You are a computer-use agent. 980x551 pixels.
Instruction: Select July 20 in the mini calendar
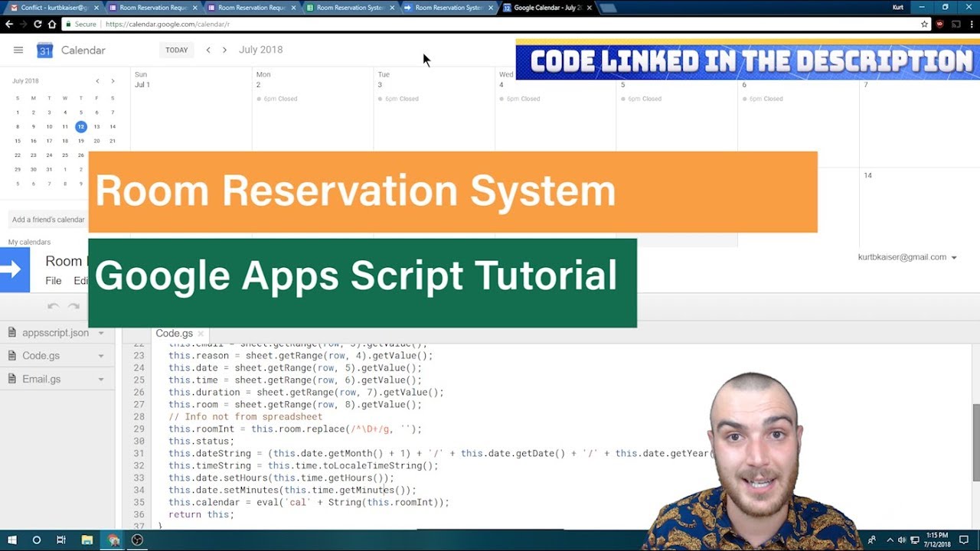[x=96, y=141]
